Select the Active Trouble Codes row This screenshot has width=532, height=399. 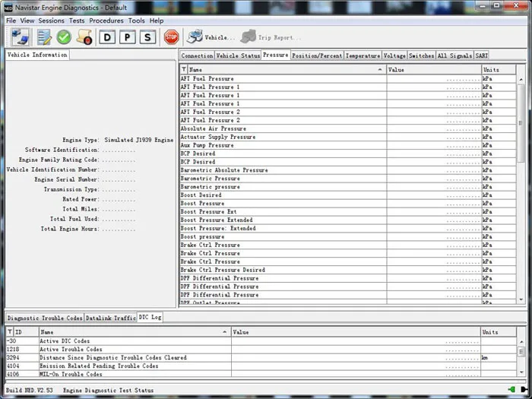click(x=261, y=349)
